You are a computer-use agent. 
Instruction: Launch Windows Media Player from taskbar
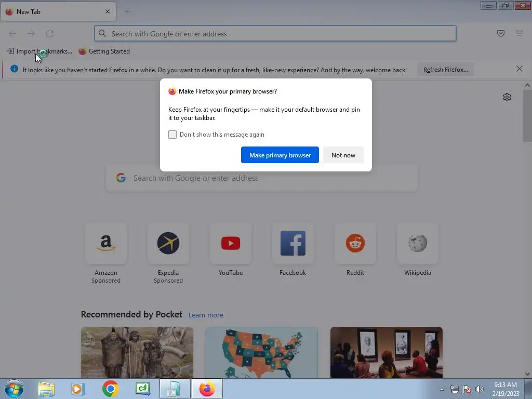[x=78, y=389]
